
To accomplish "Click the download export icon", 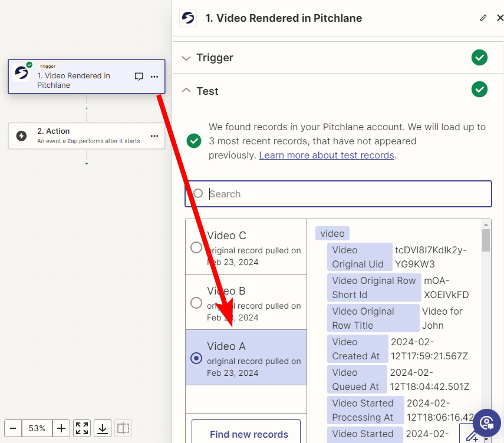I will [x=103, y=428].
